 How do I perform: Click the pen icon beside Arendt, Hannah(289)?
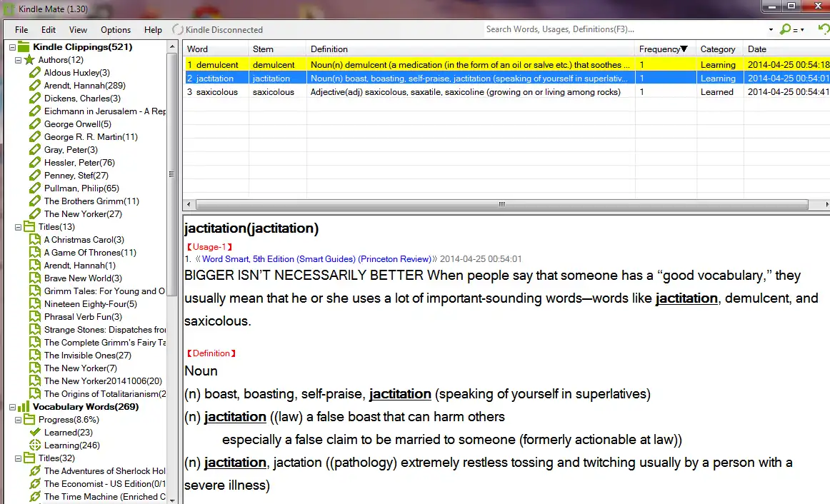35,85
